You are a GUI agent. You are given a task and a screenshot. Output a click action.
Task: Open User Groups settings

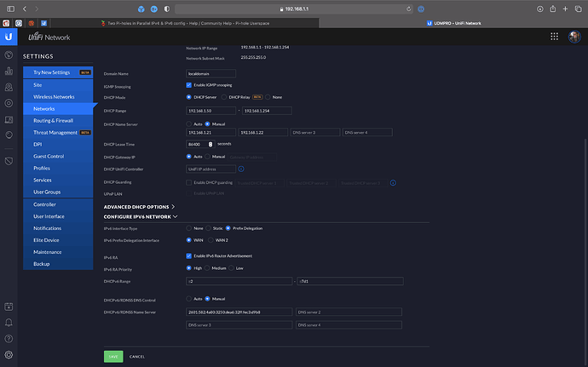tap(58, 192)
